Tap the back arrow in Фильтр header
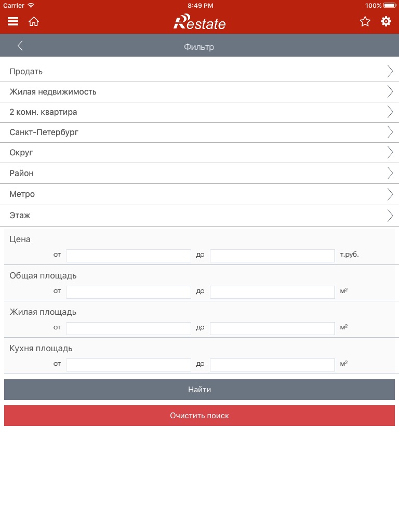 20,46
